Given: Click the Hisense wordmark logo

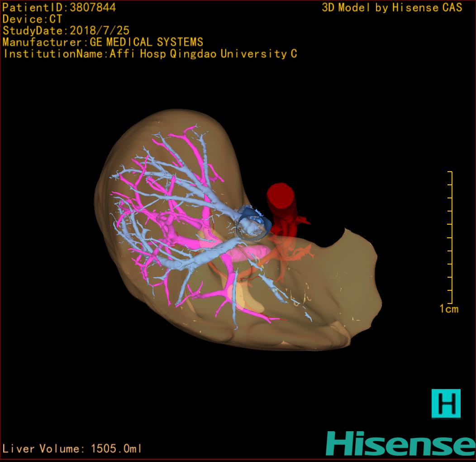Looking at the screenshot, I should click(x=401, y=444).
